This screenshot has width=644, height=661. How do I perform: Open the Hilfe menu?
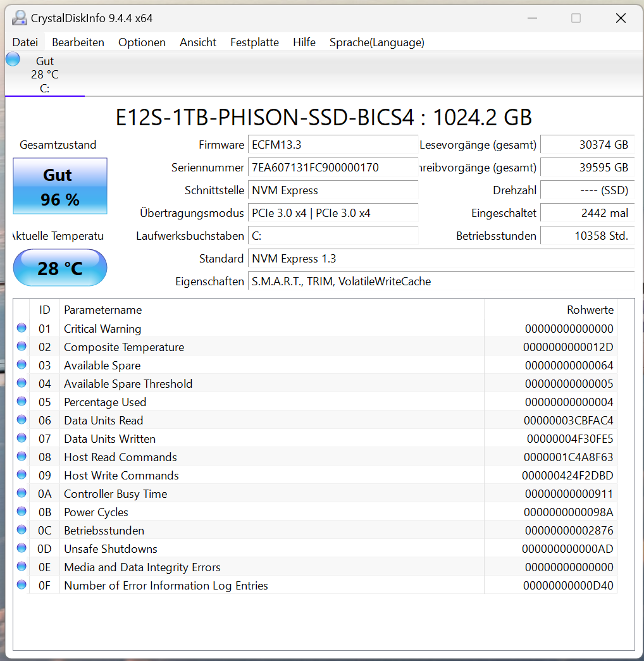point(304,42)
